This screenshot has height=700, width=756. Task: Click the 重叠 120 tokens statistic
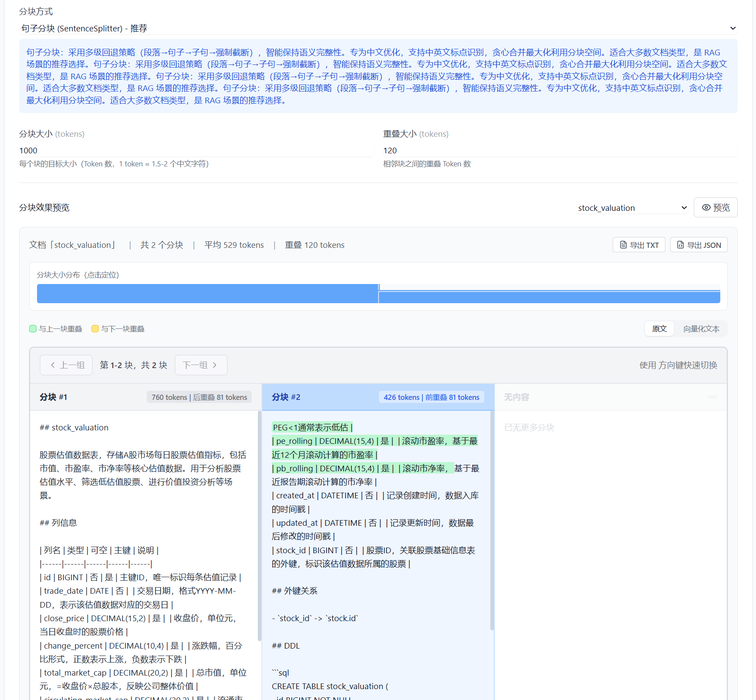point(314,245)
